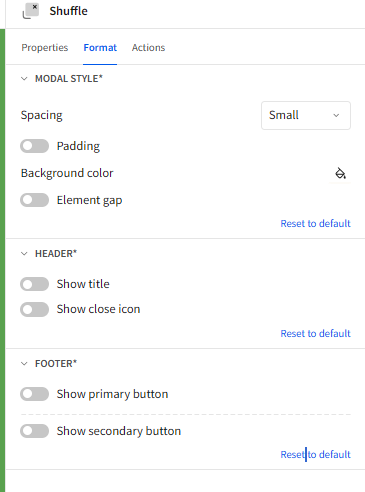Image resolution: width=365 pixels, height=492 pixels.
Task: Open the Spacing dropdown set to Small
Action: [x=306, y=115]
